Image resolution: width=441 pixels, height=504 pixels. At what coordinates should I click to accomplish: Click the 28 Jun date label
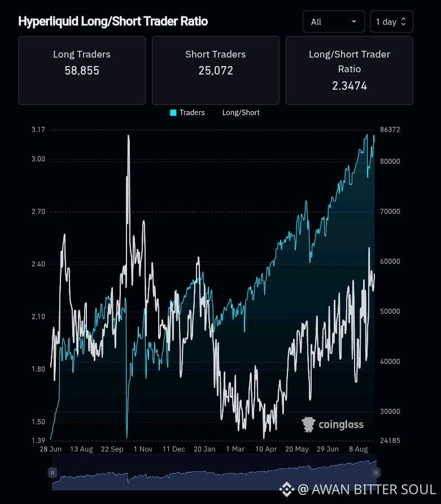click(50, 449)
